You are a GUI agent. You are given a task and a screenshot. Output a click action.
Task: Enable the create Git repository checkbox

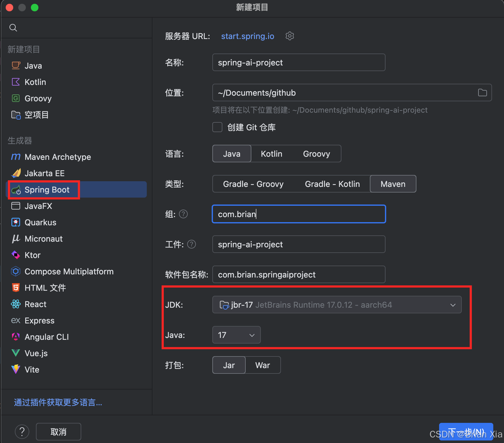tap(217, 127)
